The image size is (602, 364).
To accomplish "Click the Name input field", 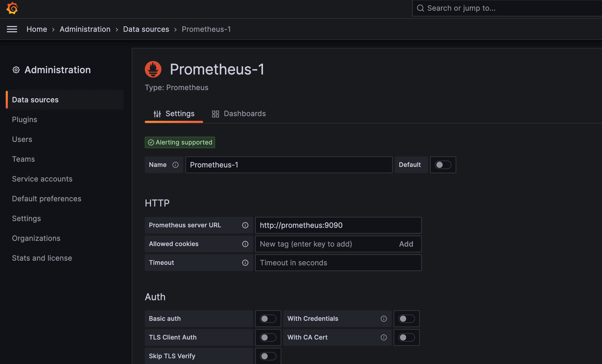I will tap(289, 165).
